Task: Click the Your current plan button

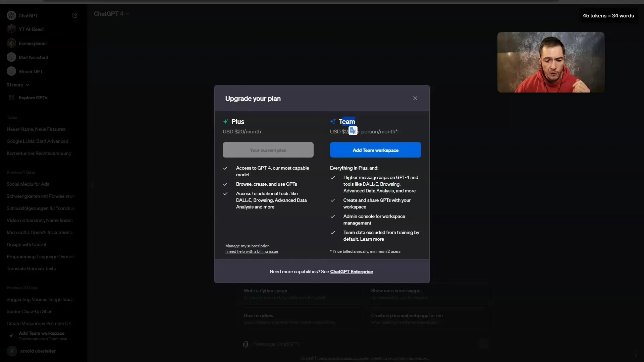Action: 268,150
